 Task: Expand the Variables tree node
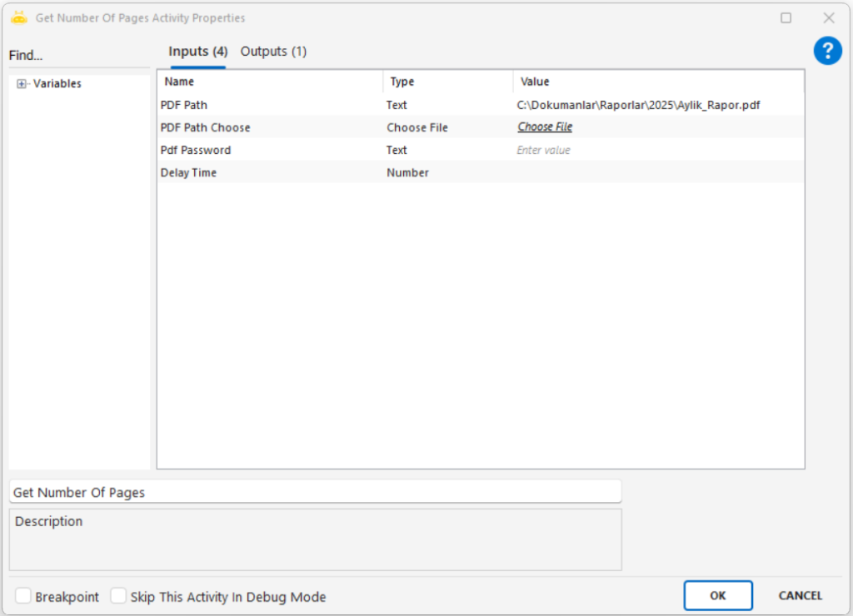[22, 84]
